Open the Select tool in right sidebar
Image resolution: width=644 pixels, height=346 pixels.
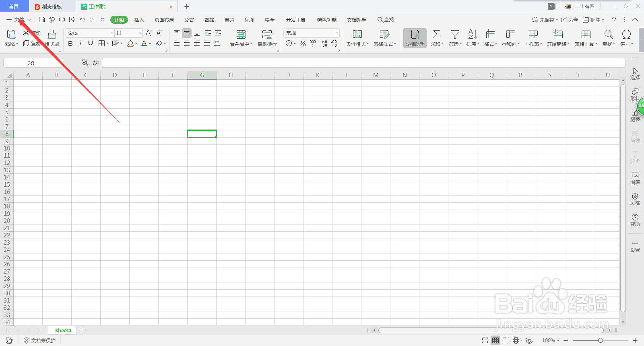[x=635, y=74]
